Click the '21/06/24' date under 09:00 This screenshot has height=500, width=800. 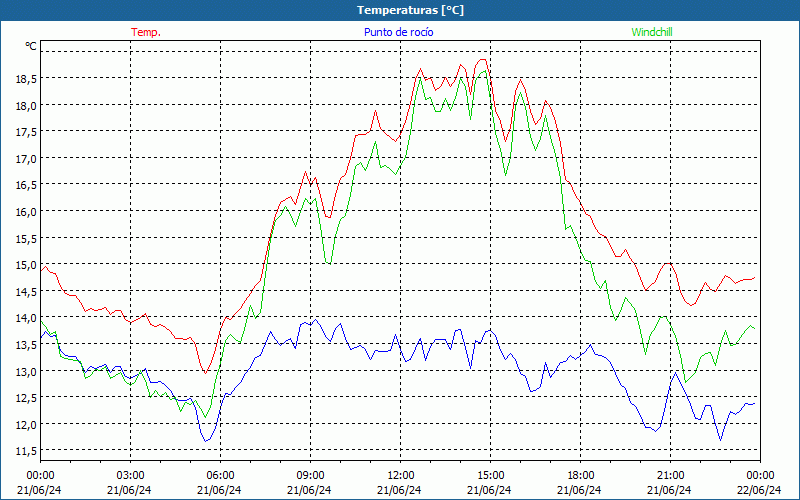tap(309, 490)
